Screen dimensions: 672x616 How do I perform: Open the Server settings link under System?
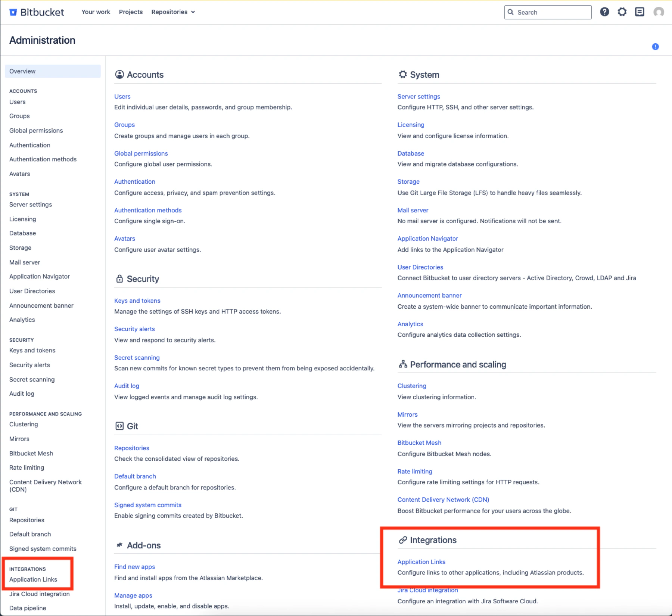pos(419,96)
